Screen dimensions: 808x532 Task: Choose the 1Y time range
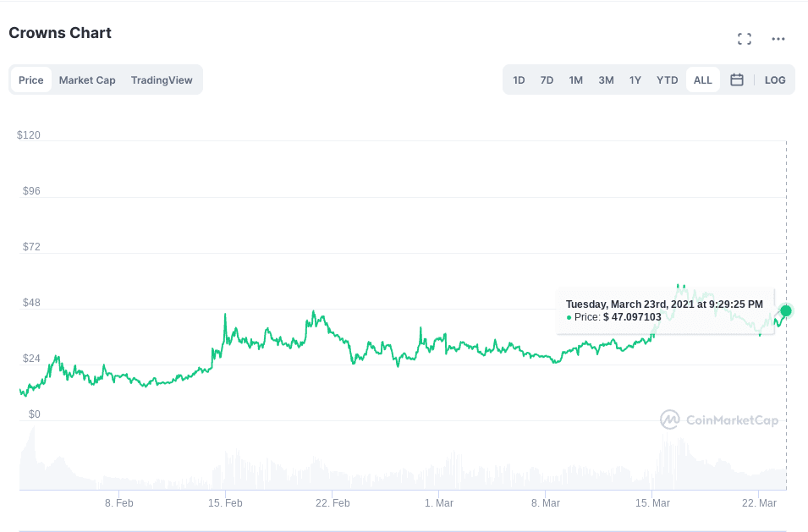point(635,80)
